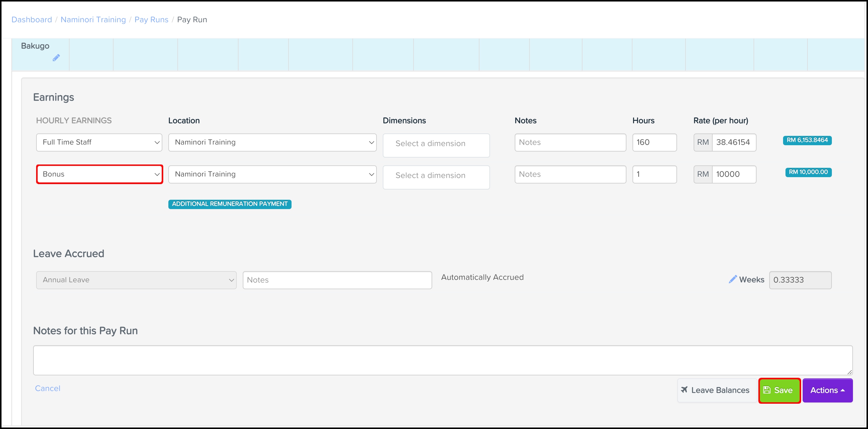Viewport: 868px width, 429px height.
Task: Go to the Naminori Training breadcrumb
Action: tap(93, 20)
